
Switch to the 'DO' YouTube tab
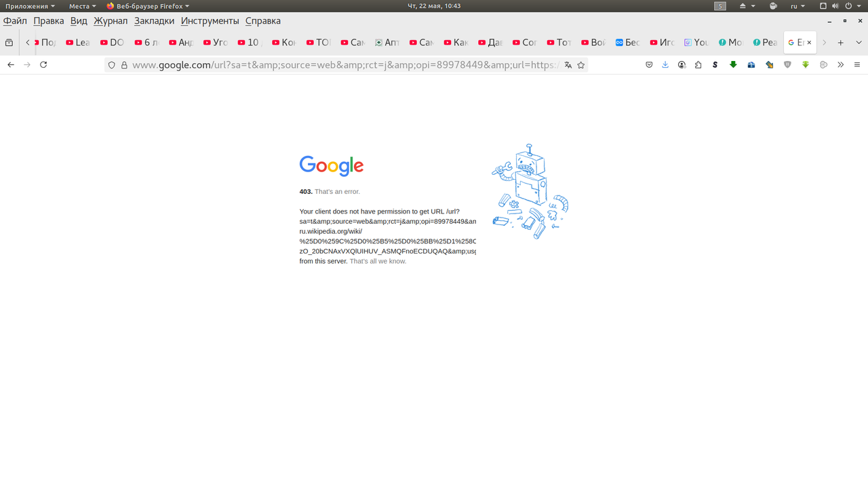[113, 42]
